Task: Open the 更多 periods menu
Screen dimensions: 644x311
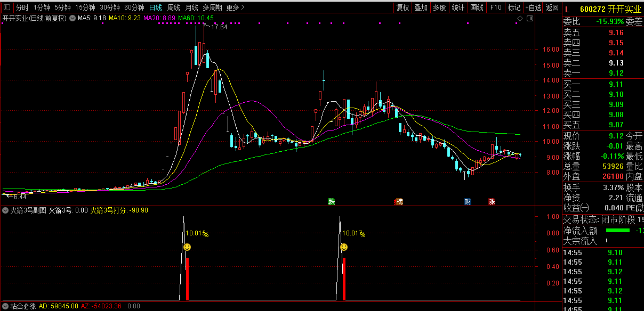Action: coord(235,7)
